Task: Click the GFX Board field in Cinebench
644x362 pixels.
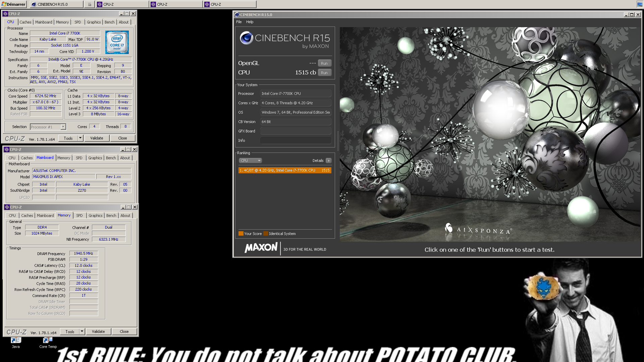Action: (x=296, y=131)
